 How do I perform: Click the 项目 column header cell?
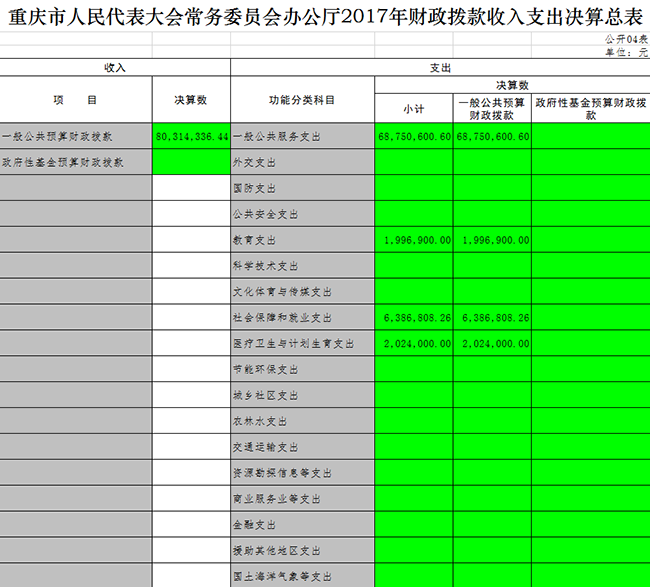(76, 100)
